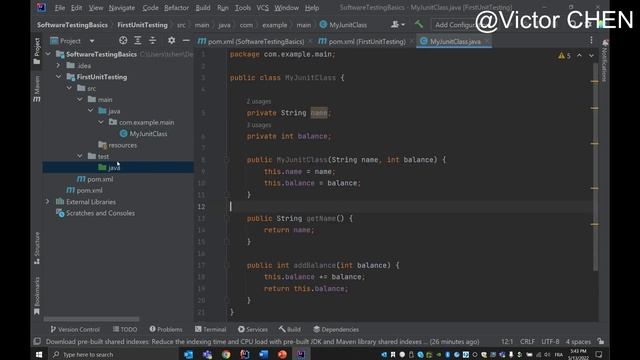Go to next highlighted problem arrow

pyautogui.click(x=591, y=56)
